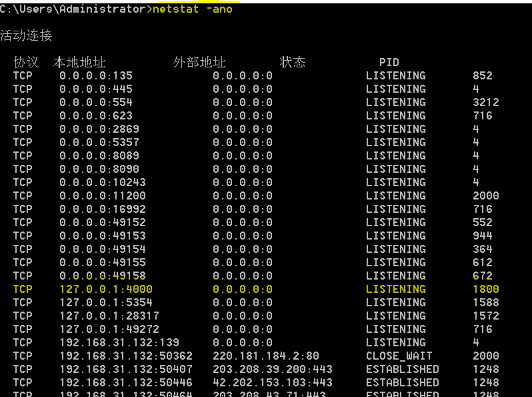
Task: Click the C:\Users\Administrator prompt path
Action: pyautogui.click(x=73, y=9)
